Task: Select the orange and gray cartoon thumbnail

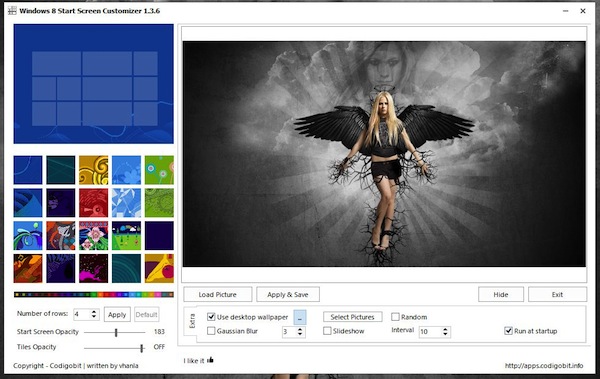Action: (61, 236)
